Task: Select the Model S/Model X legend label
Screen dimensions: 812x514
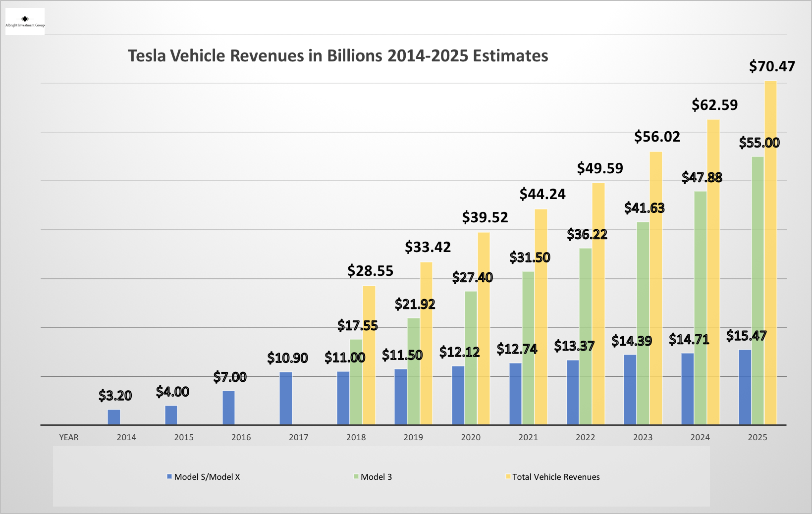Action: point(207,477)
